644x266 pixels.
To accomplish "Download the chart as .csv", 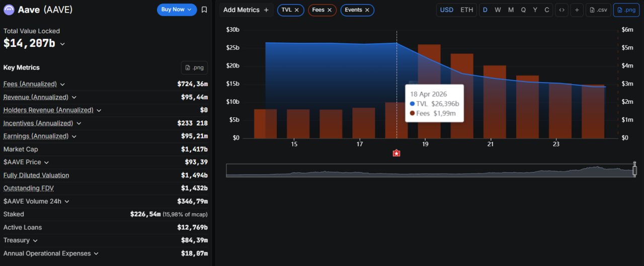I will click(x=598, y=10).
